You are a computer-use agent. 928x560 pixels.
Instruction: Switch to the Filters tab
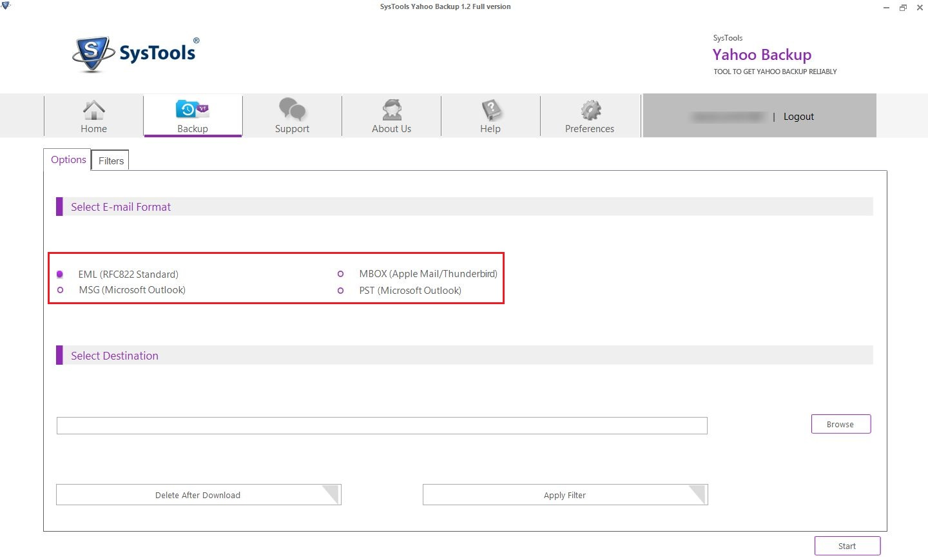pos(111,161)
